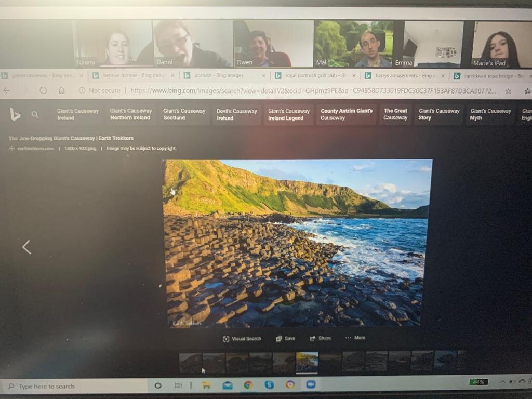Start Visual Search on image
The width and height of the screenshot is (532, 399).
pos(242,339)
